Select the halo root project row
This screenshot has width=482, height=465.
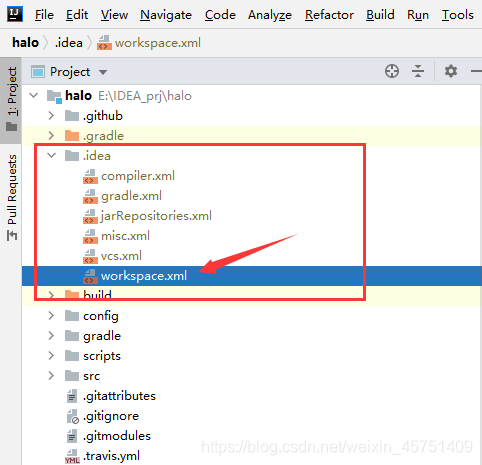point(252,96)
